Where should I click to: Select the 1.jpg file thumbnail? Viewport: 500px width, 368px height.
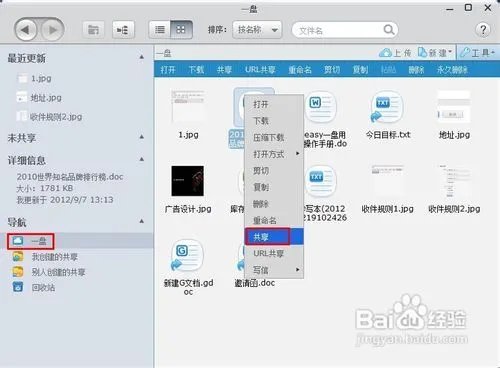coord(188,107)
